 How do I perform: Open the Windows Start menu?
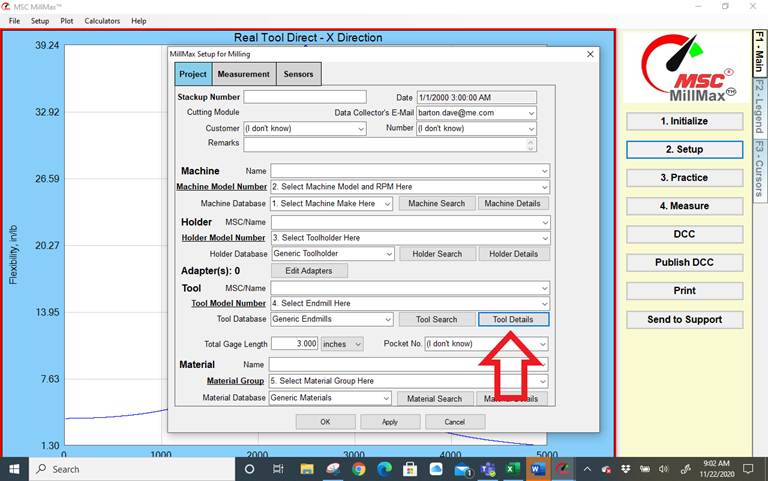(14, 469)
